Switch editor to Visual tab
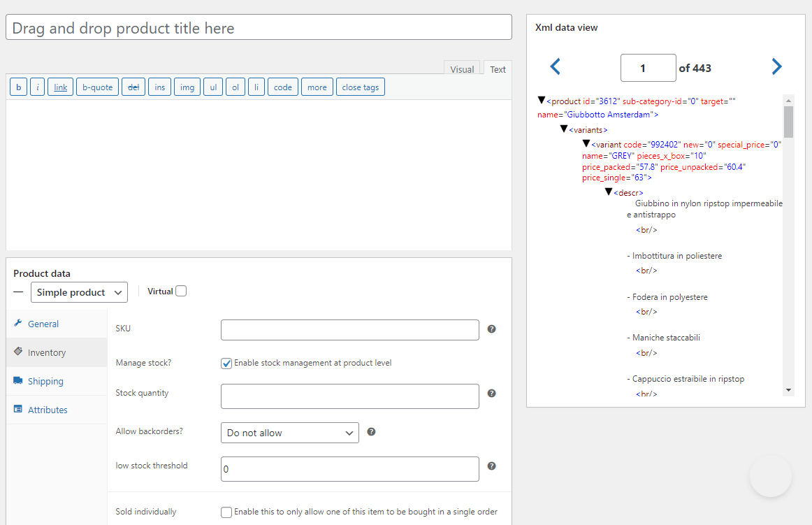The width and height of the screenshot is (812, 525). click(462, 69)
